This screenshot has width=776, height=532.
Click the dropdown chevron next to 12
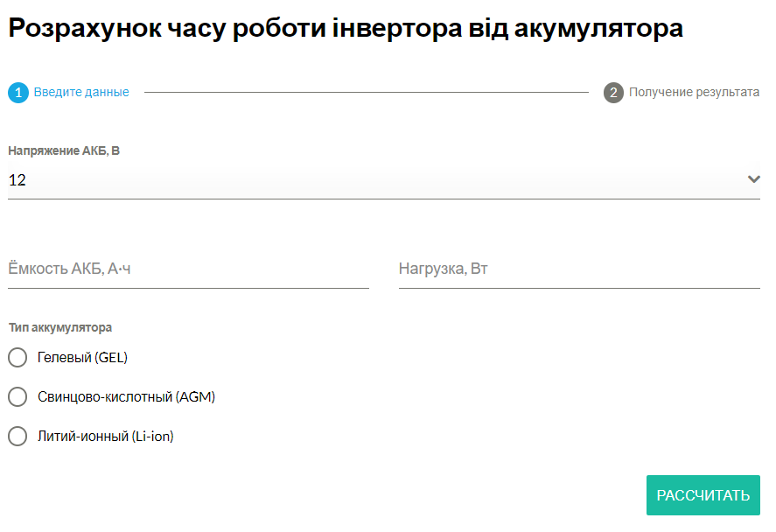coord(754,179)
